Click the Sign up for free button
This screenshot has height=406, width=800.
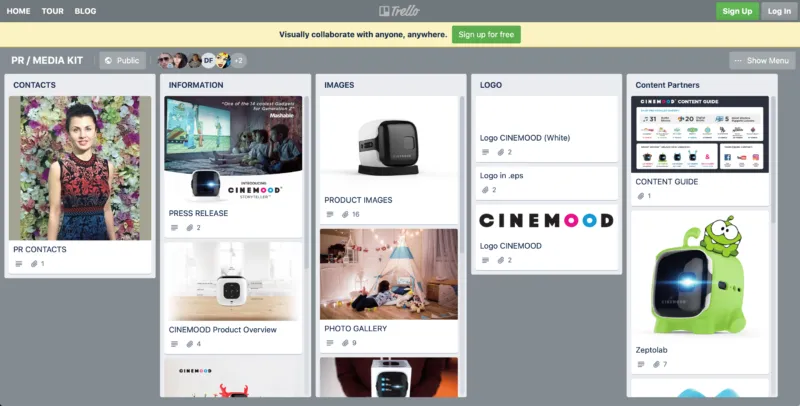click(486, 34)
